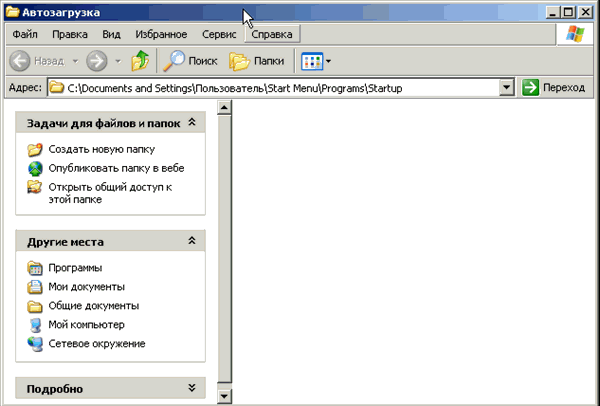600x406 pixels.
Task: Expand the Подробно details panel
Action: coord(192,388)
